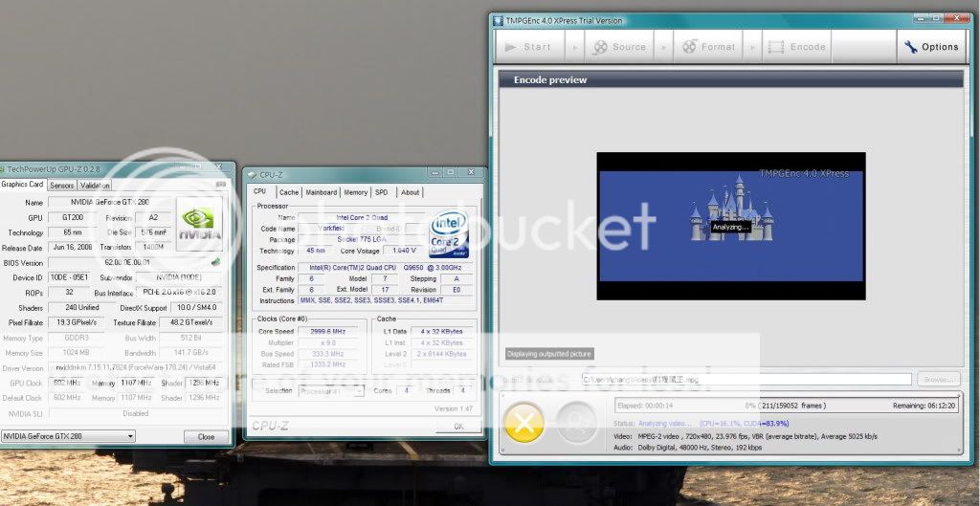Image resolution: width=980 pixels, height=506 pixels.
Task: Click the Instructions list in CPU-Z
Action: [x=386, y=300]
